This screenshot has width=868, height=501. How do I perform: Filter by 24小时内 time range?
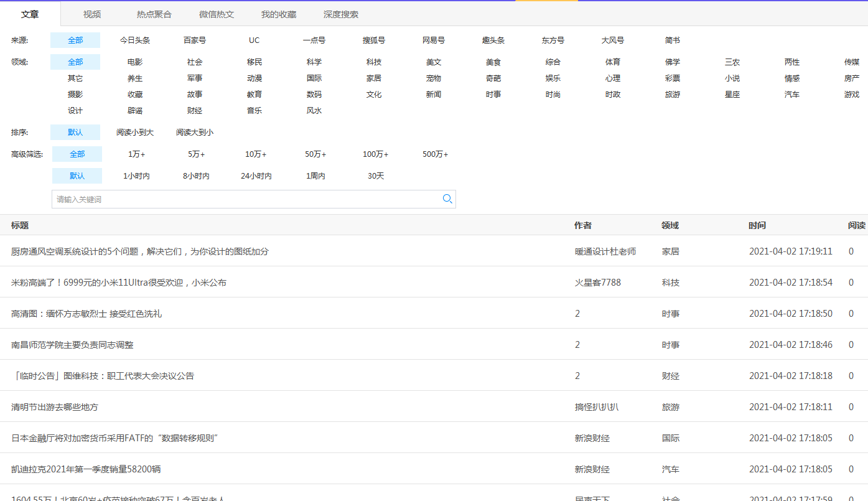tap(256, 176)
